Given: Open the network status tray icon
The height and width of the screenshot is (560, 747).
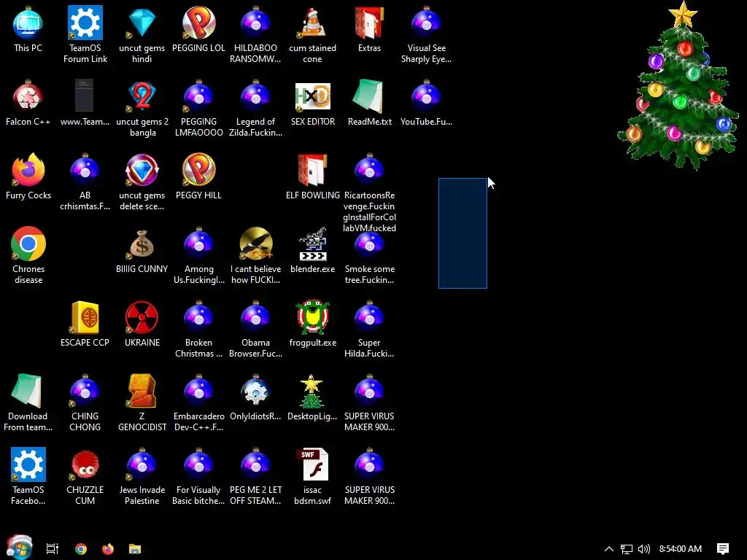Looking at the screenshot, I should click(627, 549).
